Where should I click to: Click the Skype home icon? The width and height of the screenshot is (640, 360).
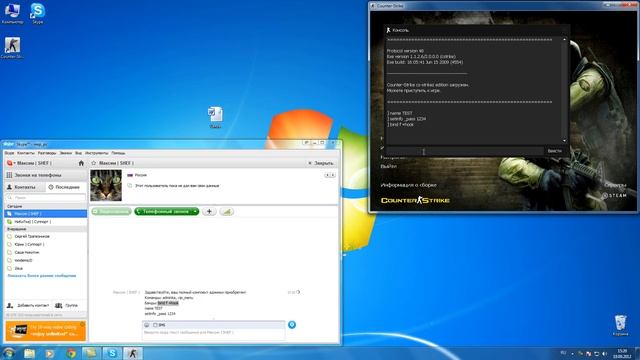[81, 163]
